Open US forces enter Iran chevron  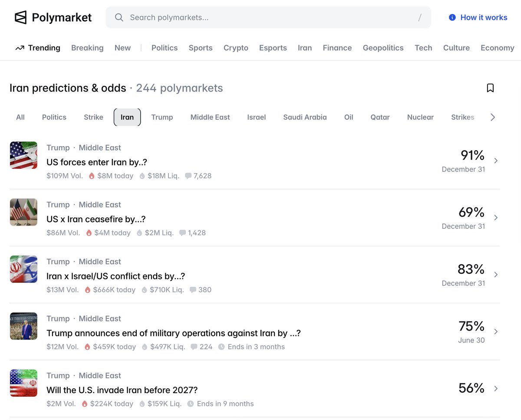click(496, 161)
